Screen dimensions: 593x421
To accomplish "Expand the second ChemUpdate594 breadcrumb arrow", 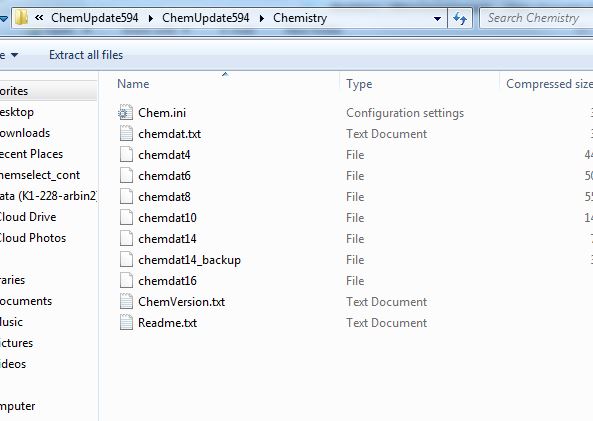I will [261, 18].
